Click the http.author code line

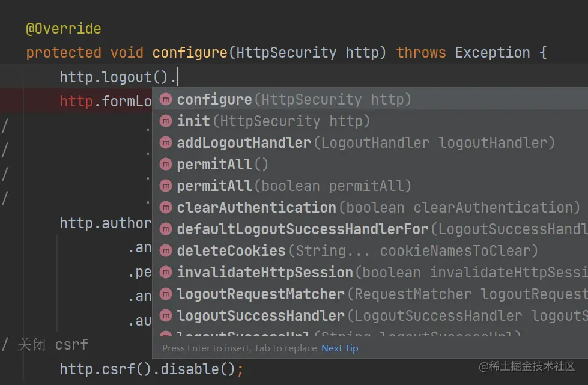(105, 223)
